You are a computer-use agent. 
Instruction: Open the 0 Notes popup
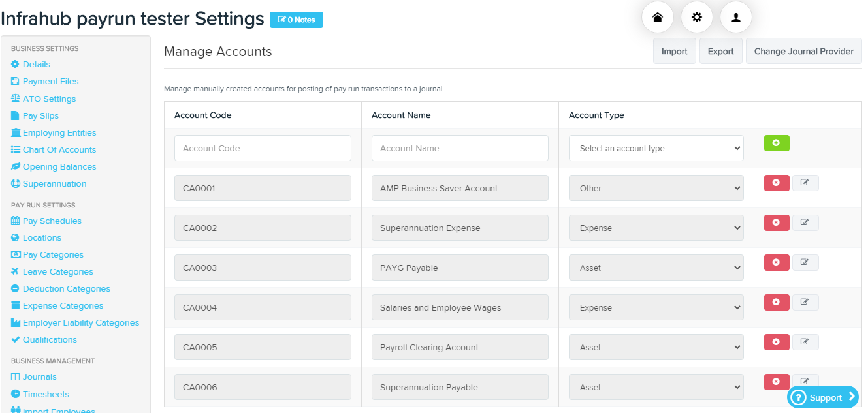(296, 20)
